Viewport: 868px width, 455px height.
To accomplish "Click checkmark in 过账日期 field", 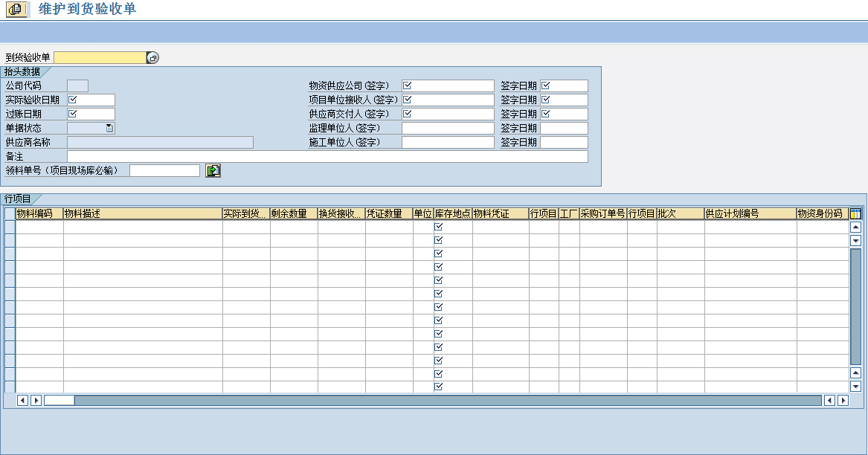I will (73, 114).
